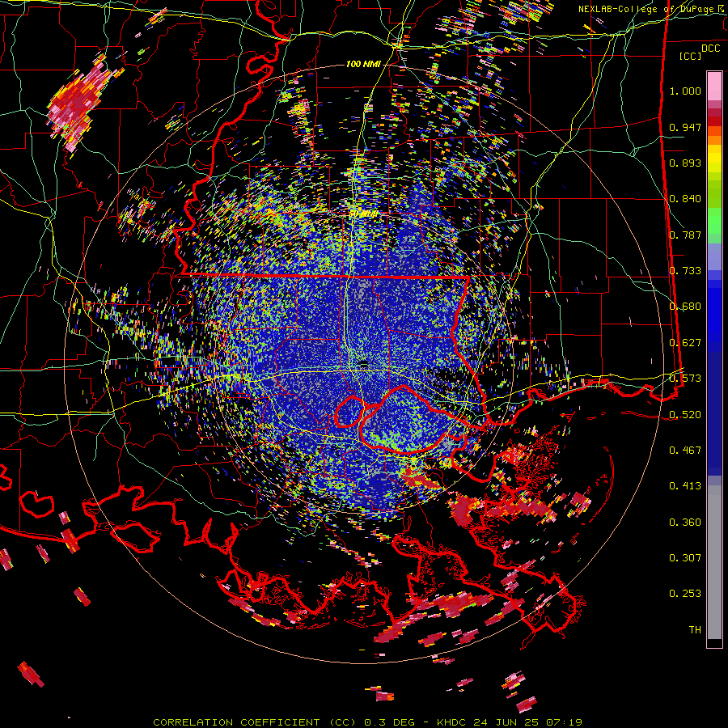The height and width of the screenshot is (728, 728).
Task: Click the 0.467 legend value
Action: pyautogui.click(x=685, y=451)
